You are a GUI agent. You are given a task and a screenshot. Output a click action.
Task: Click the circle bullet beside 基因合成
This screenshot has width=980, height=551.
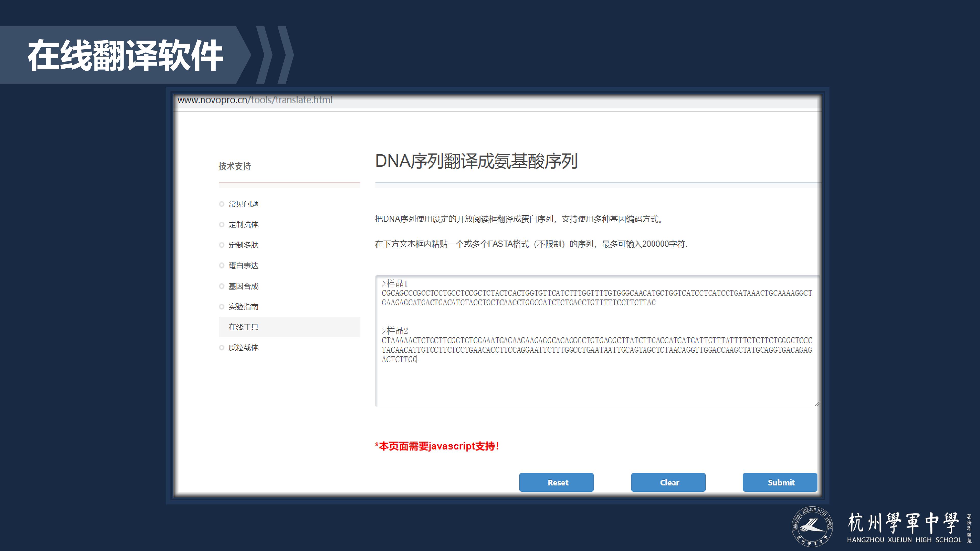(222, 286)
